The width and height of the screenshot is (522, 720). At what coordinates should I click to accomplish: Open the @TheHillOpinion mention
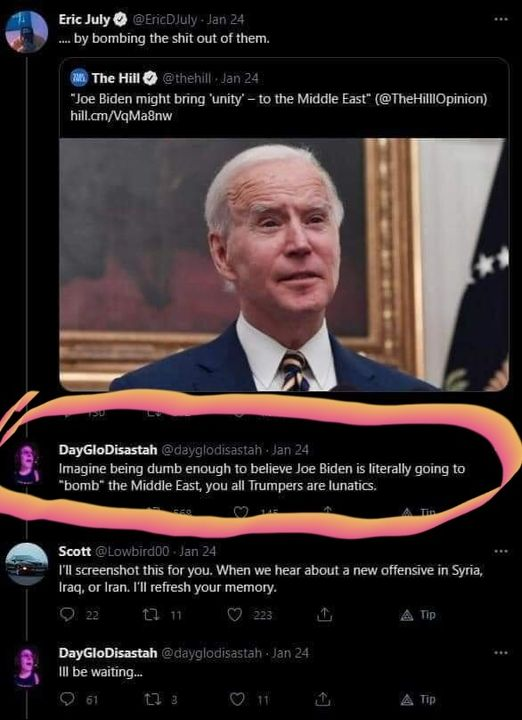(x=432, y=99)
